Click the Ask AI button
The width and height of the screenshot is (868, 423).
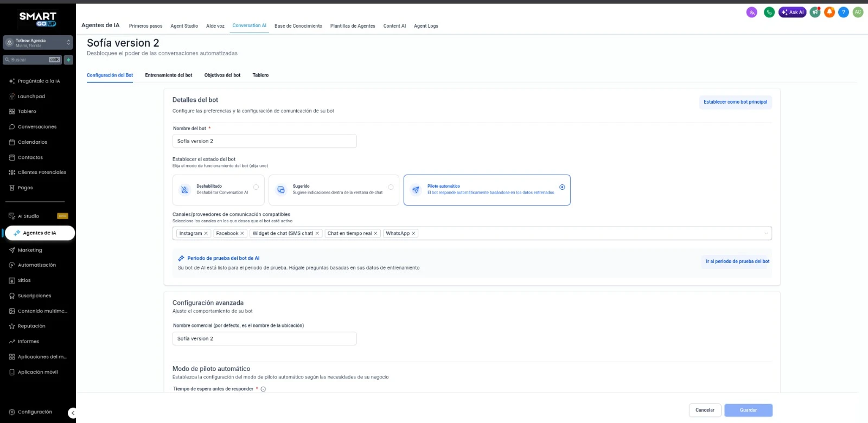click(x=793, y=12)
